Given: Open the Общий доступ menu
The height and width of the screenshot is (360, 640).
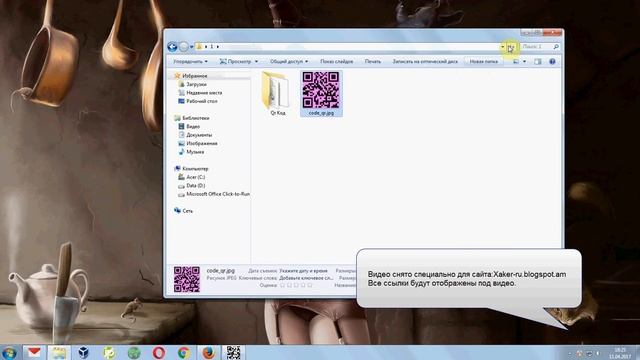Looking at the screenshot, I should (289, 61).
